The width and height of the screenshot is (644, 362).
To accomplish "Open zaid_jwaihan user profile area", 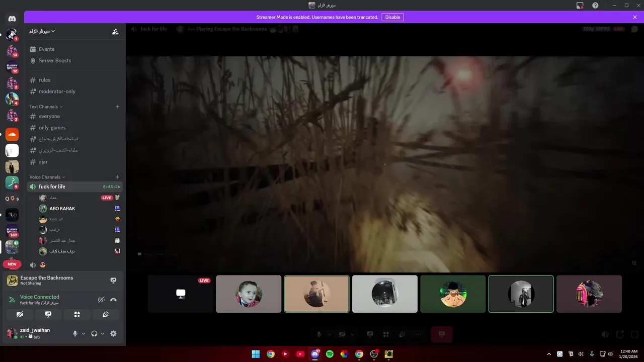I will pyautogui.click(x=35, y=333).
